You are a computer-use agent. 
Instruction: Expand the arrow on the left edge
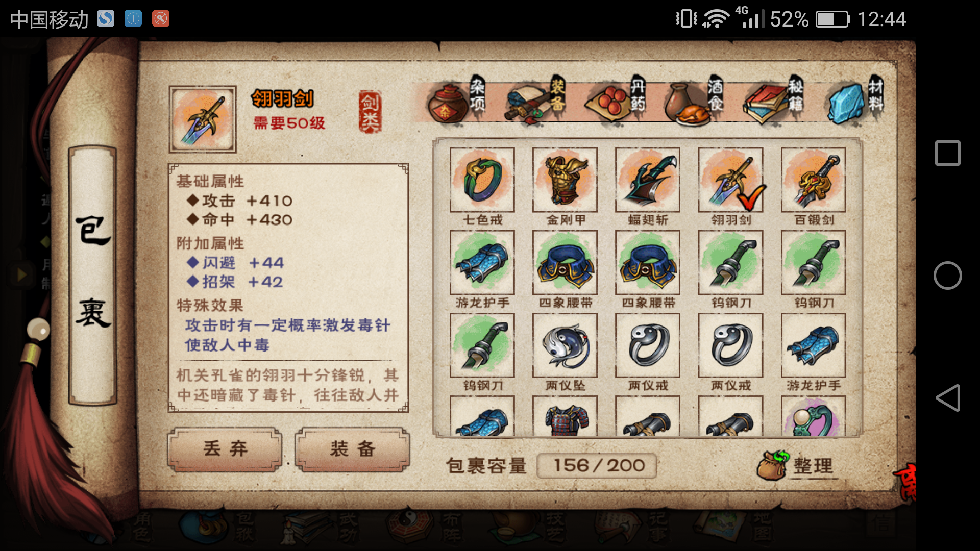click(x=21, y=275)
